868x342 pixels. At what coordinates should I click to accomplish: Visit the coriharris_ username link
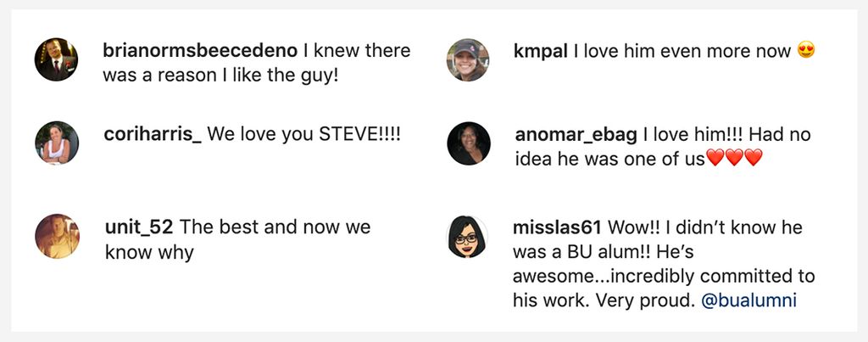pos(153,135)
